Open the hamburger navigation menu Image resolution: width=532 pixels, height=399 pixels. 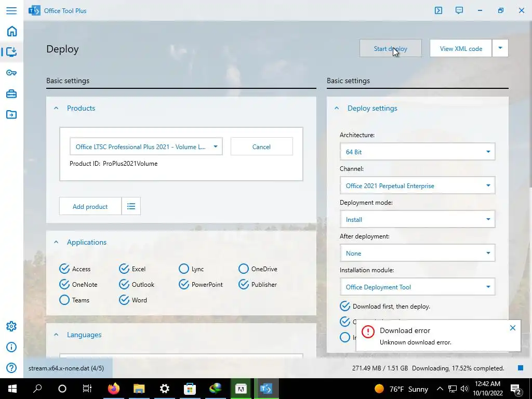point(11,10)
